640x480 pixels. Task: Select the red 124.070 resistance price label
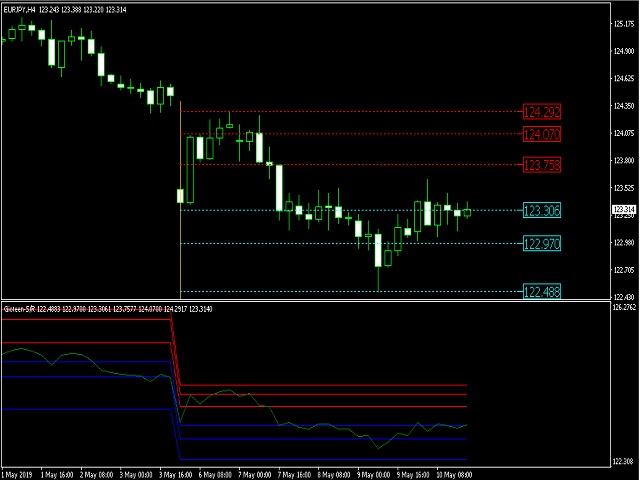pos(542,134)
